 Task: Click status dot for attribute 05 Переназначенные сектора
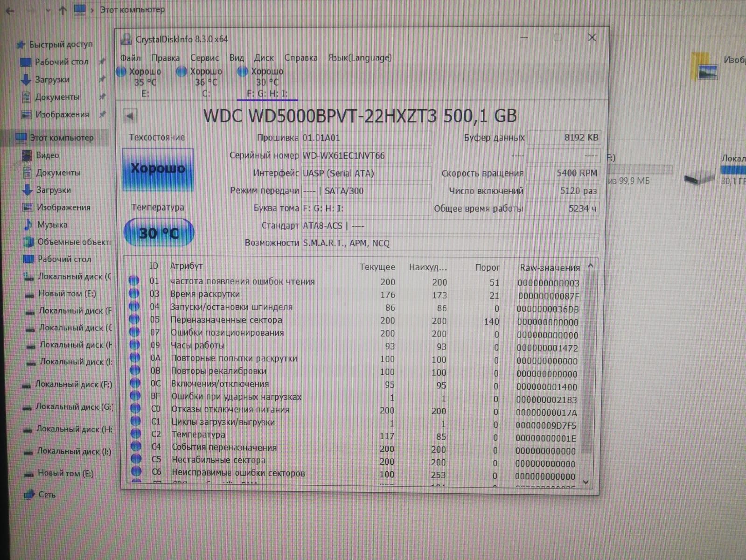[x=134, y=320]
